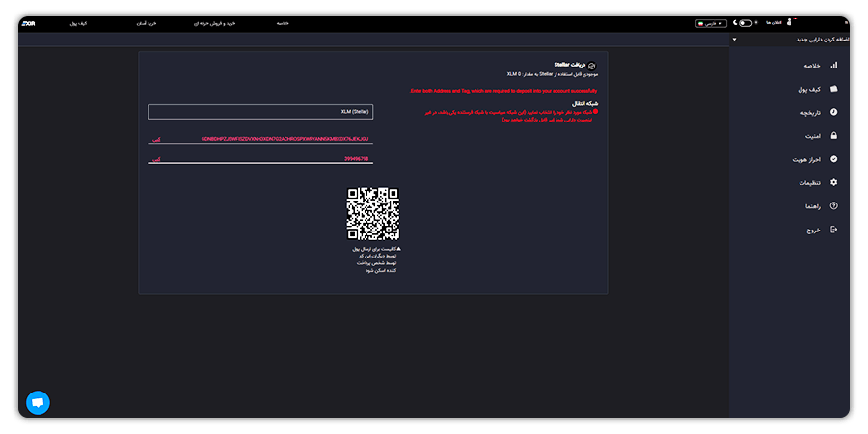
Task: Click the red address and tag warning
Action: click(503, 91)
